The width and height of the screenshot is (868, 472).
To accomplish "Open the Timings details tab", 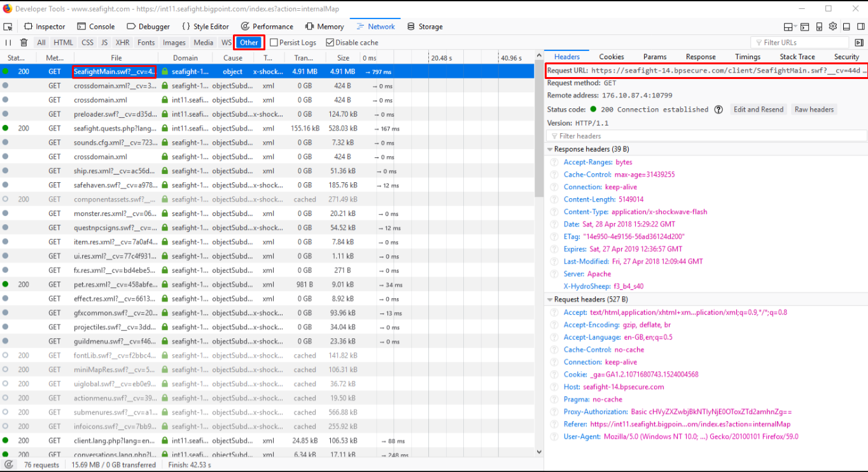I will coord(748,57).
